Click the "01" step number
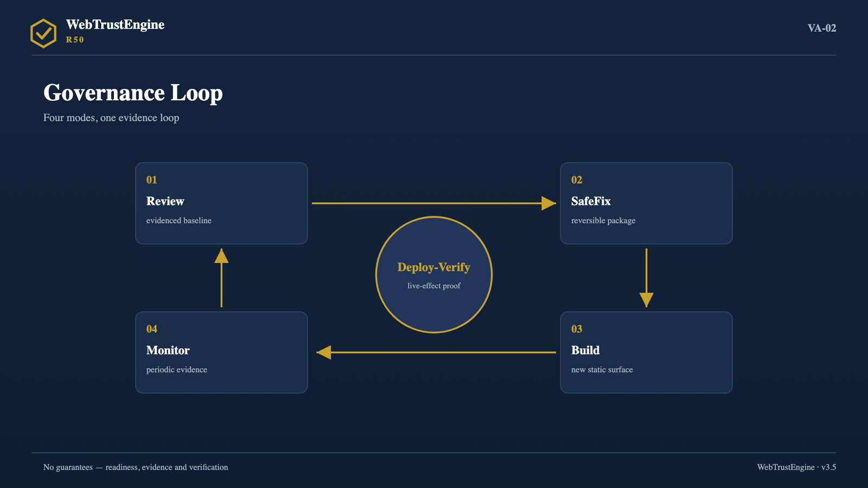This screenshot has width=868, height=488. point(151,180)
